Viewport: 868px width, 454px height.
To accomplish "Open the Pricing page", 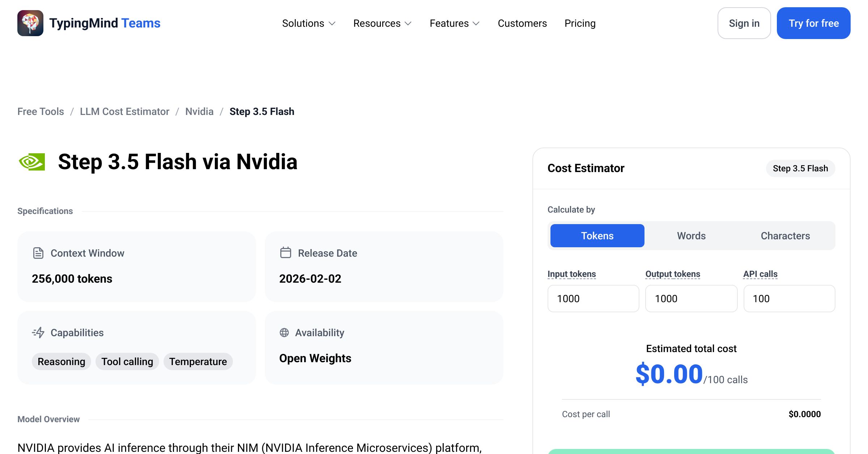I will [580, 23].
